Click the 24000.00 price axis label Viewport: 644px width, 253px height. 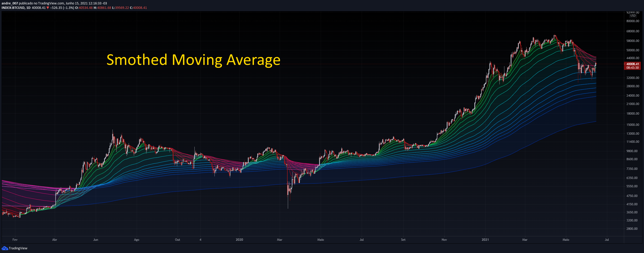click(x=633, y=96)
